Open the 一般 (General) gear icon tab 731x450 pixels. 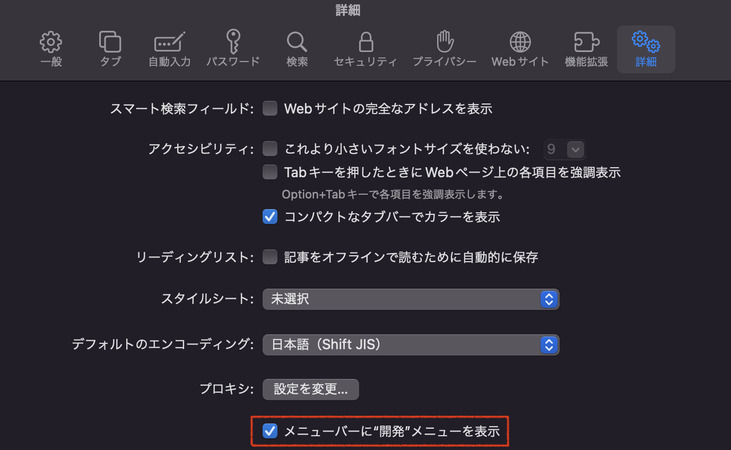pyautogui.click(x=51, y=49)
